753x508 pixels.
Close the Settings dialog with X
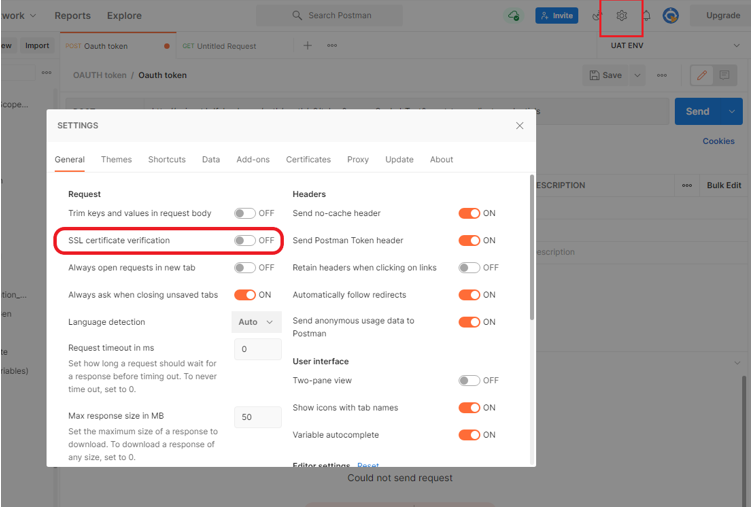click(519, 126)
